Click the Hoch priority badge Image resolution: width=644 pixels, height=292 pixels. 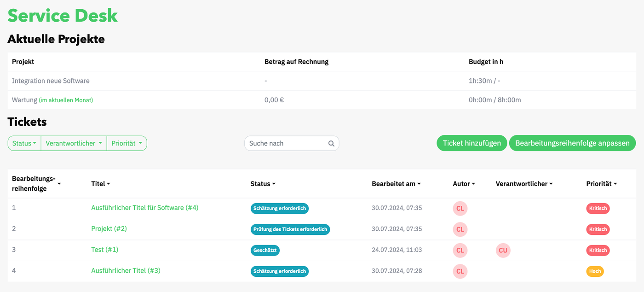[595, 271]
